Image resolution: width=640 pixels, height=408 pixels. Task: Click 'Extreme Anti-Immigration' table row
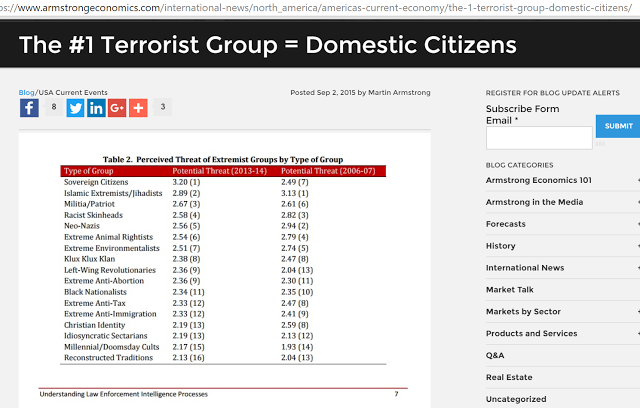tap(223, 314)
